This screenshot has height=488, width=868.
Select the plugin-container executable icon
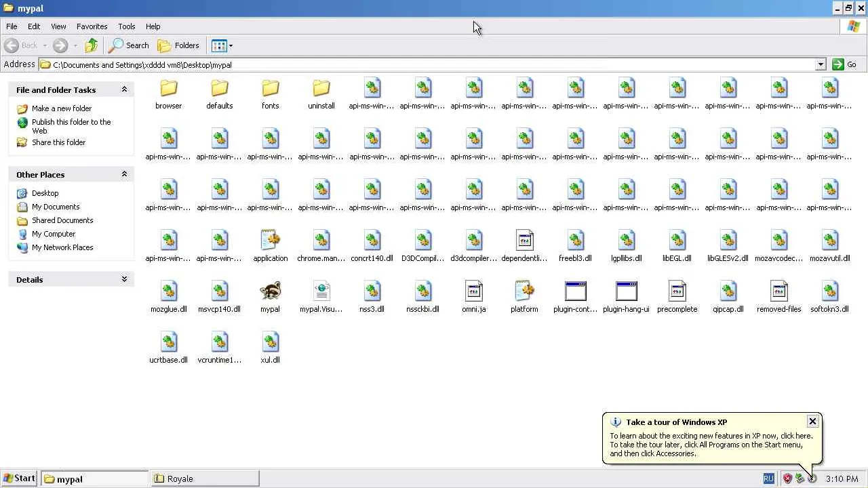[x=575, y=291]
